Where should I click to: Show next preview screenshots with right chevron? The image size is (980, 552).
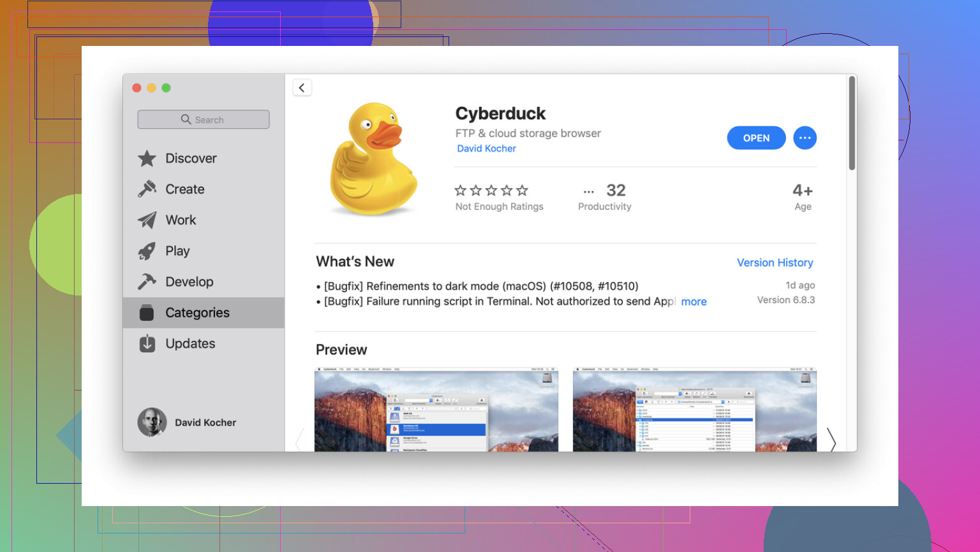tap(831, 440)
